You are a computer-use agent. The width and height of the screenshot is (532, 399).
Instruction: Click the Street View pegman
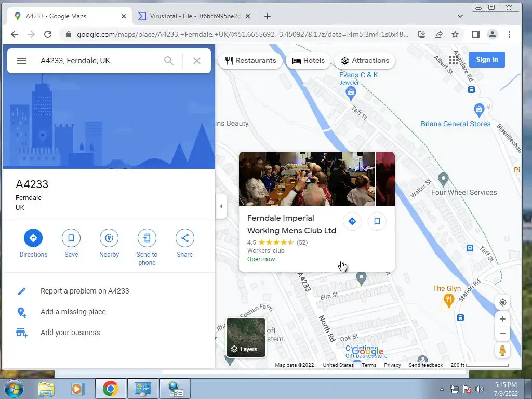(x=502, y=351)
